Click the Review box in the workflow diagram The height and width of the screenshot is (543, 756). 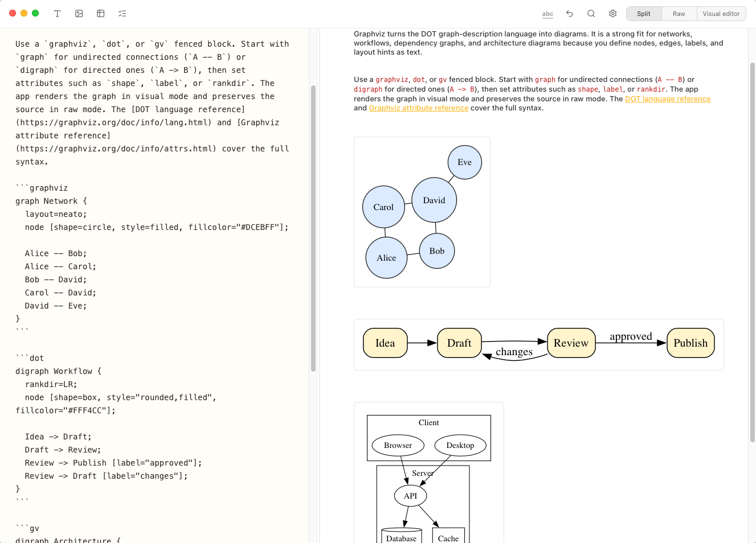coord(571,343)
